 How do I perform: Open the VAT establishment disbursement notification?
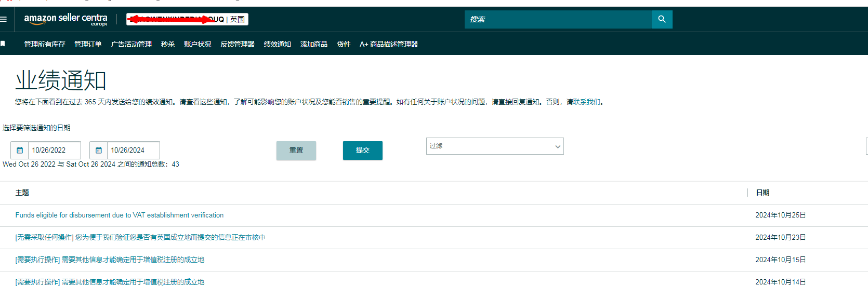(x=120, y=215)
